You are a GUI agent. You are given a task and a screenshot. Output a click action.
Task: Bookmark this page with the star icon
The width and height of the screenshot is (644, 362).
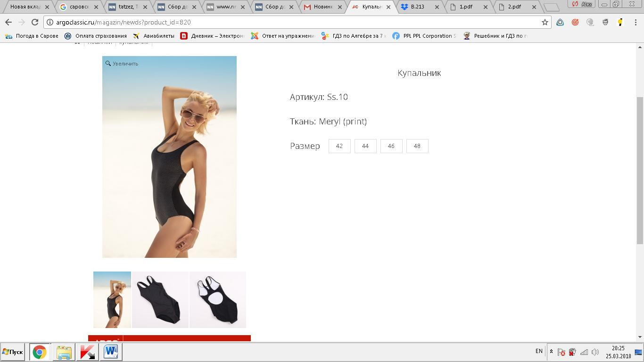(x=545, y=22)
